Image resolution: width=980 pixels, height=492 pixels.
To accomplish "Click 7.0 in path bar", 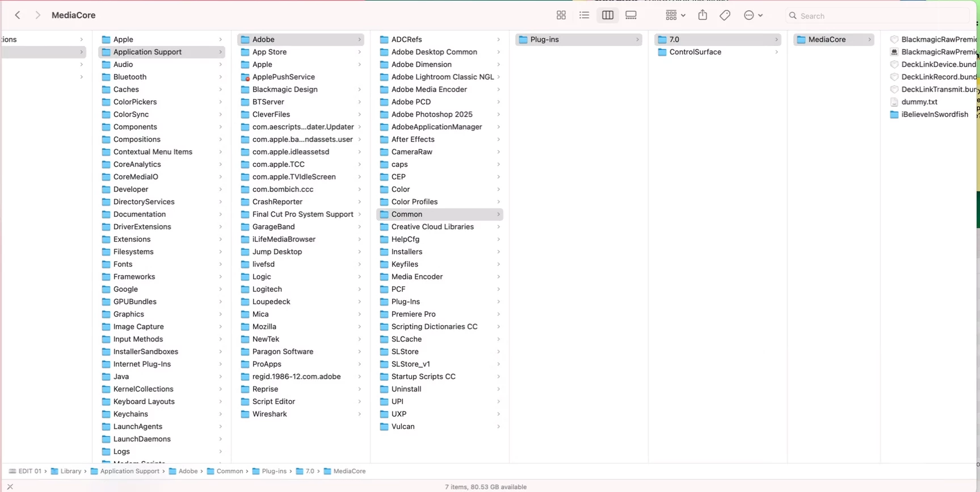I will 305,471.
